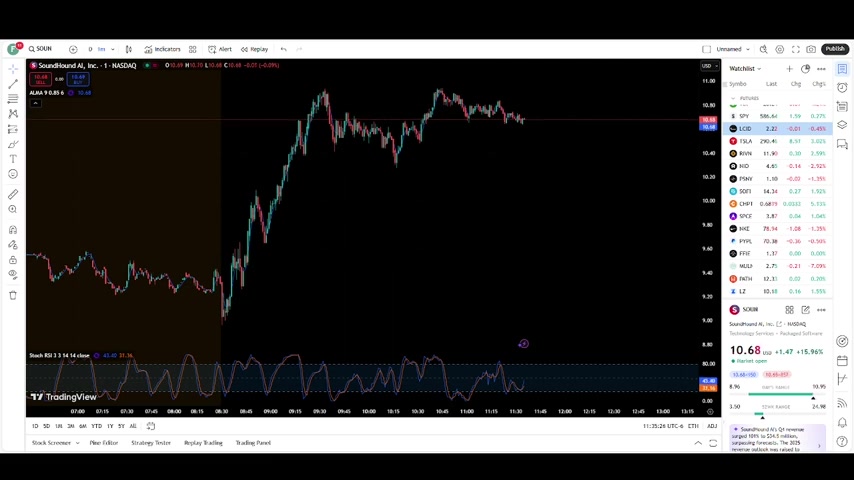Start bar Replay mode
This screenshot has width=854, height=480.
(x=254, y=49)
